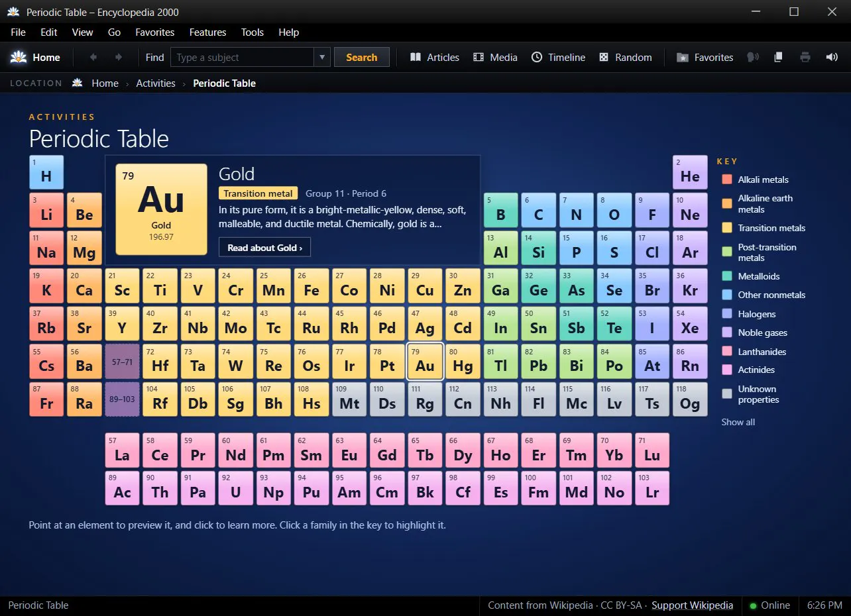Navigate to Activities in the breadcrumb
This screenshot has height=616, width=851.
tap(156, 83)
